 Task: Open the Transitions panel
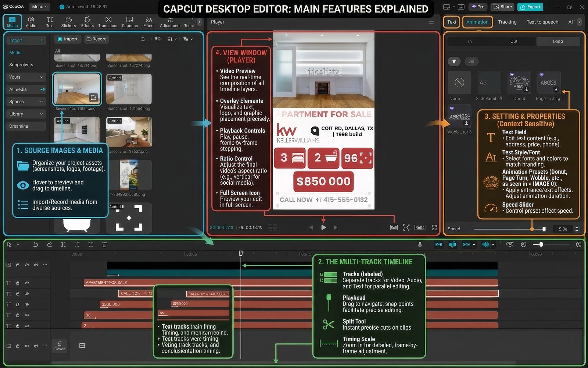108,22
